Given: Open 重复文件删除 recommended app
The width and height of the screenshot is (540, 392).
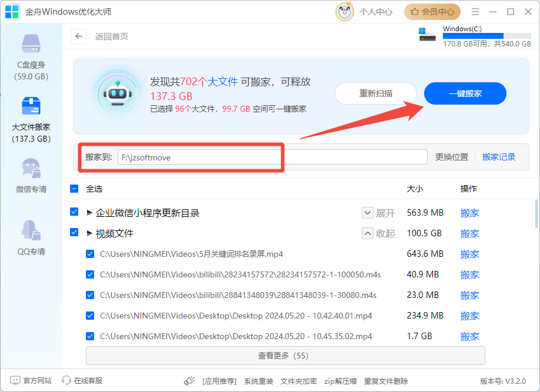Looking at the screenshot, I should 386,381.
